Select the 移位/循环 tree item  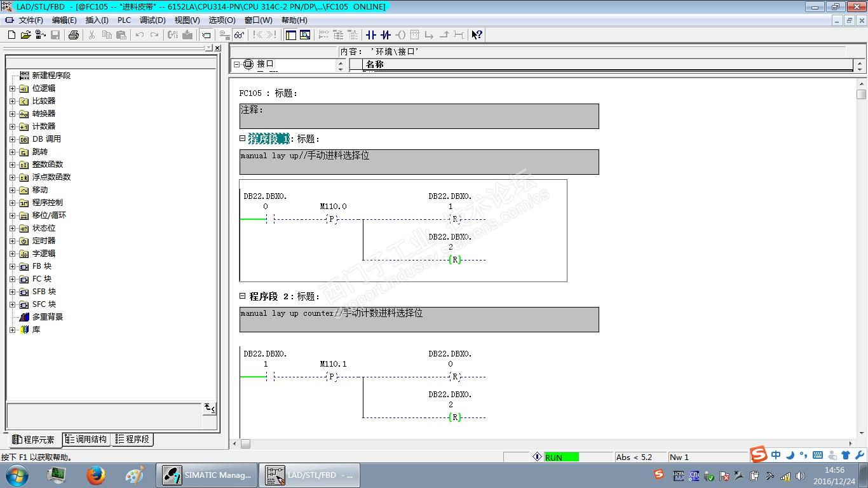click(49, 215)
